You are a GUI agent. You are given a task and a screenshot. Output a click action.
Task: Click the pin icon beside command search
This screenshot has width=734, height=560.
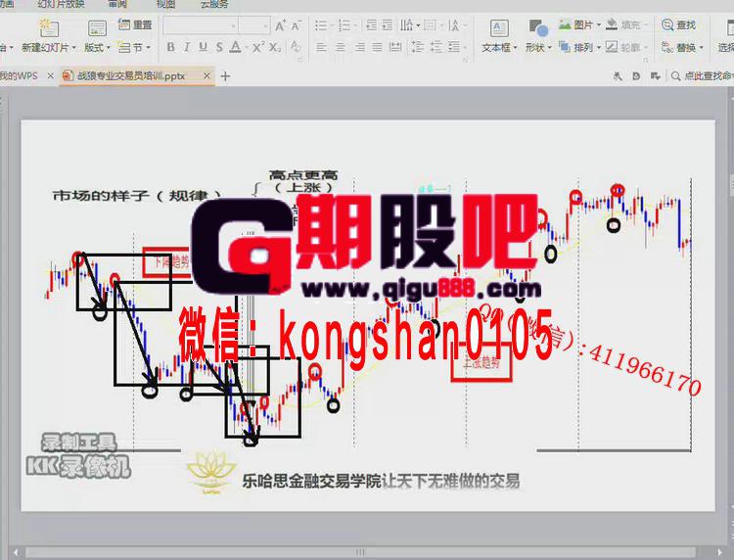[x=618, y=75]
